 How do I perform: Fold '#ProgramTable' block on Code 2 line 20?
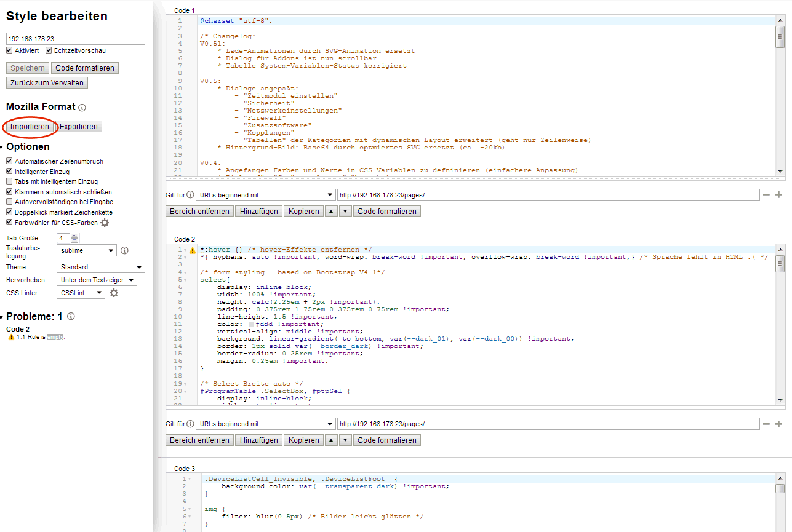tap(185, 391)
